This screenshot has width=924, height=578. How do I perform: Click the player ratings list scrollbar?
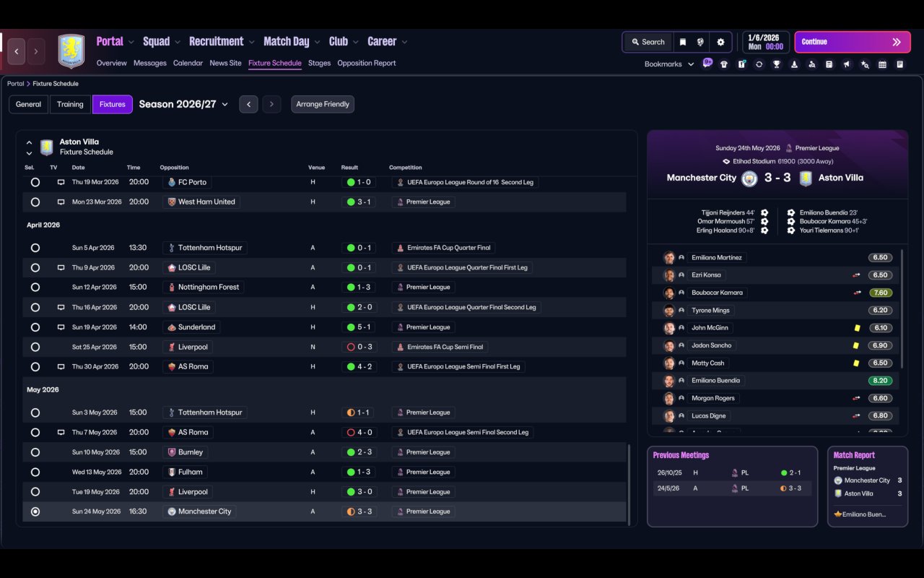pos(902,309)
